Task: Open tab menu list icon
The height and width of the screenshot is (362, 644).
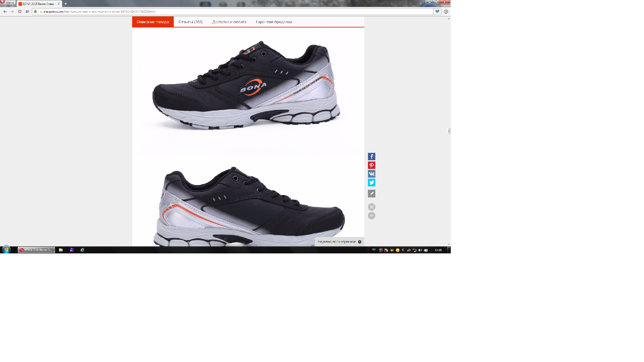Action: (421, 3)
